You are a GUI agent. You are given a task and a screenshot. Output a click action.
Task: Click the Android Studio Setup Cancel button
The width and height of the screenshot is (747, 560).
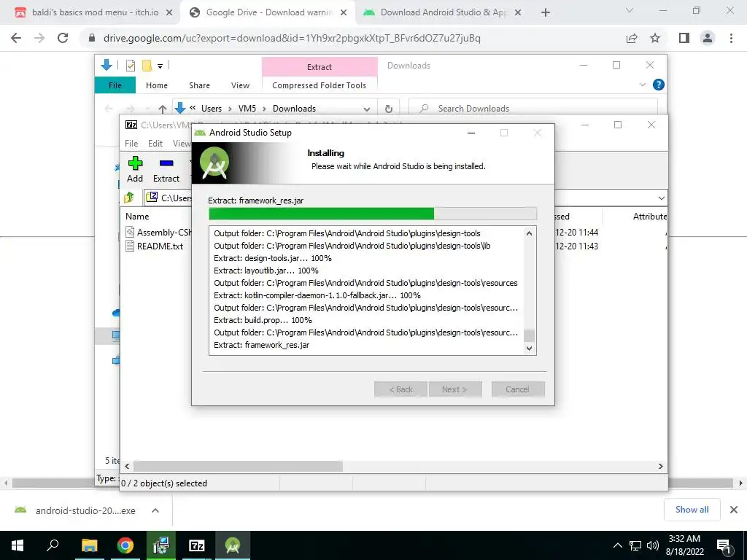coord(518,389)
